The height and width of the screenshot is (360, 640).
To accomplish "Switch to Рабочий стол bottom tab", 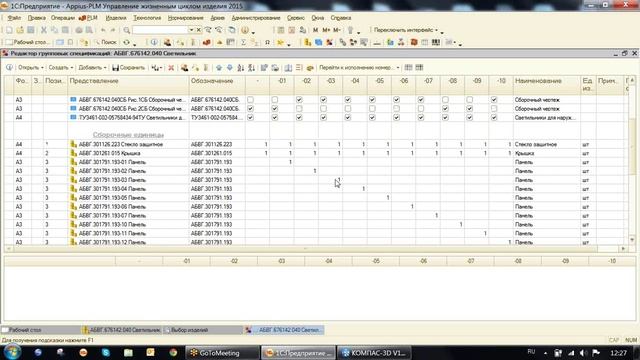I will pos(41,330).
